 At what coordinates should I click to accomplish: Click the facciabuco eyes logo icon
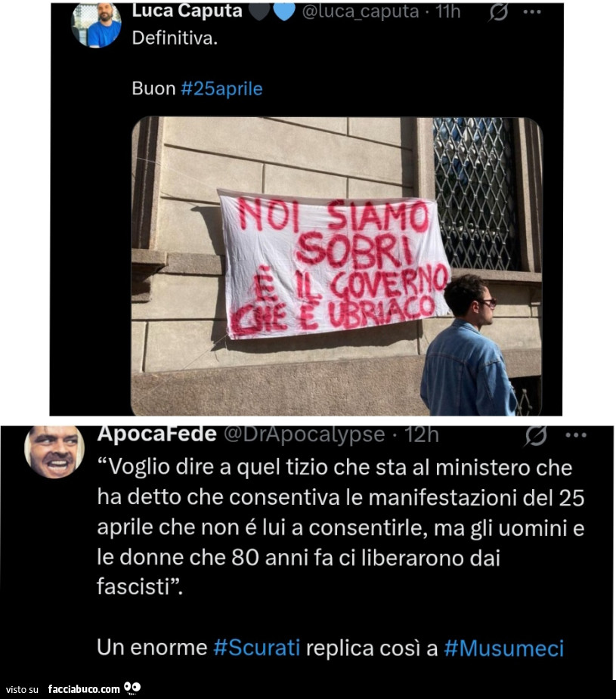click(132, 688)
